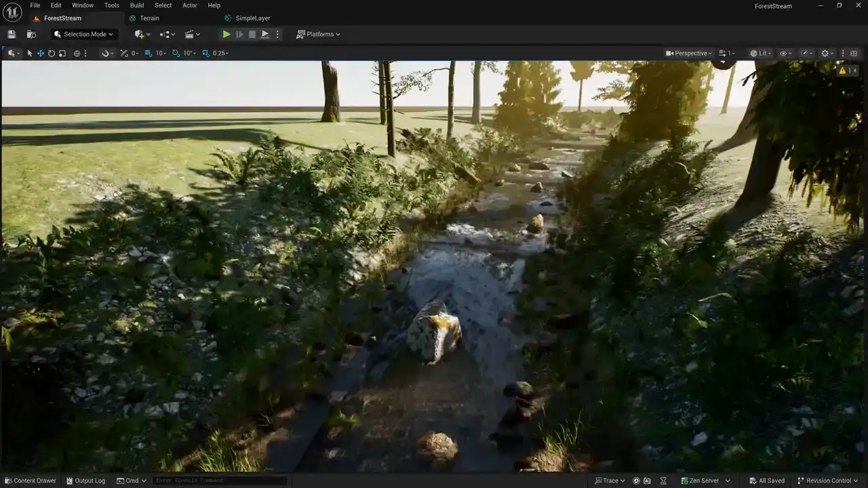This screenshot has height=488, width=868.
Task: Toggle grid location snapping icon
Action: tap(149, 53)
